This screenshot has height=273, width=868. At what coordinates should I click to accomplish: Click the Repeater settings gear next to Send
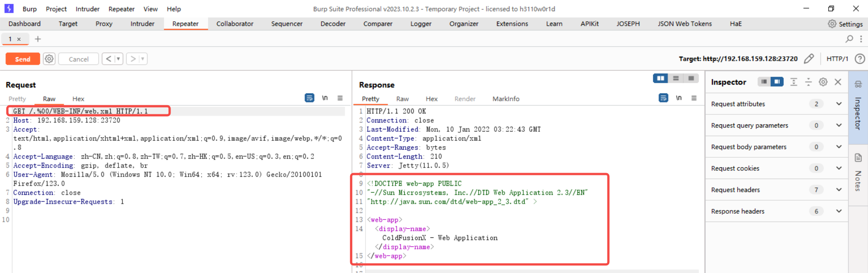tap(49, 59)
